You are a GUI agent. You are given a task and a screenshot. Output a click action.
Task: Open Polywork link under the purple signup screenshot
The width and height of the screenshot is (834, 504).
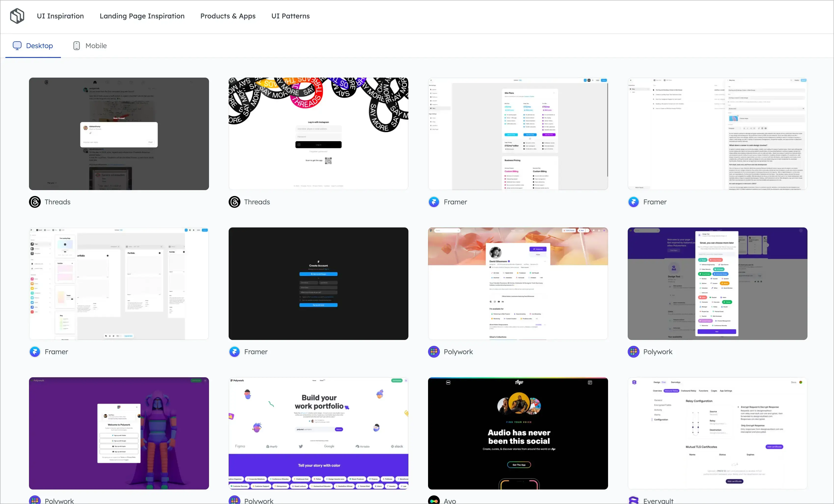[x=59, y=501]
